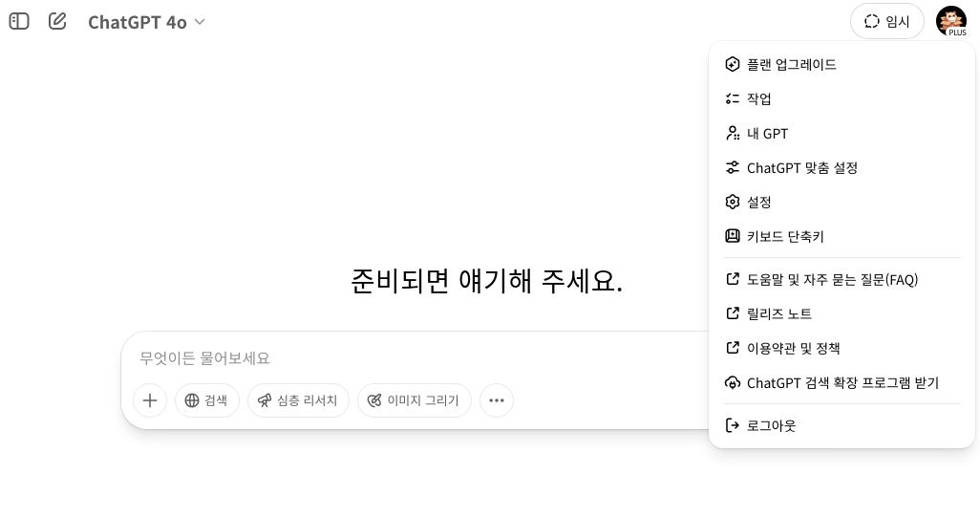Screen dimensions: 980x517
Task: Click the profile avatar with PLUS badge
Action: click(951, 21)
